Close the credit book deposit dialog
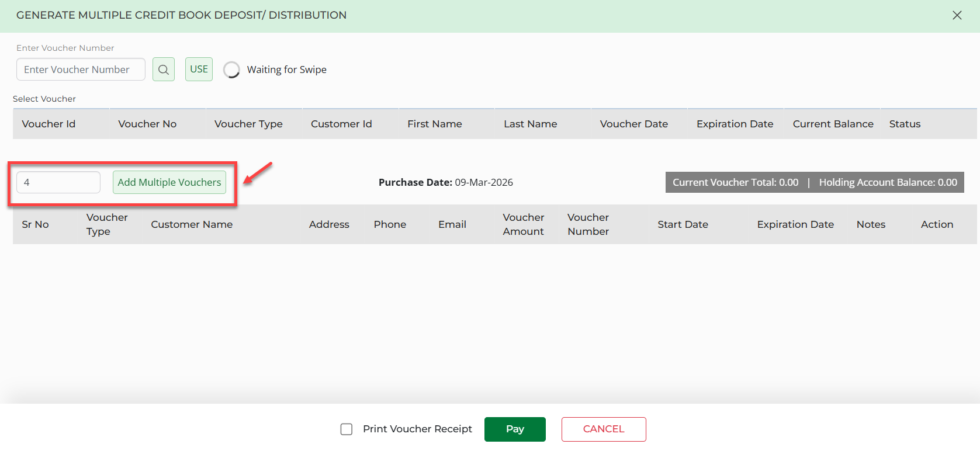Image resolution: width=980 pixels, height=451 pixels. (x=957, y=15)
